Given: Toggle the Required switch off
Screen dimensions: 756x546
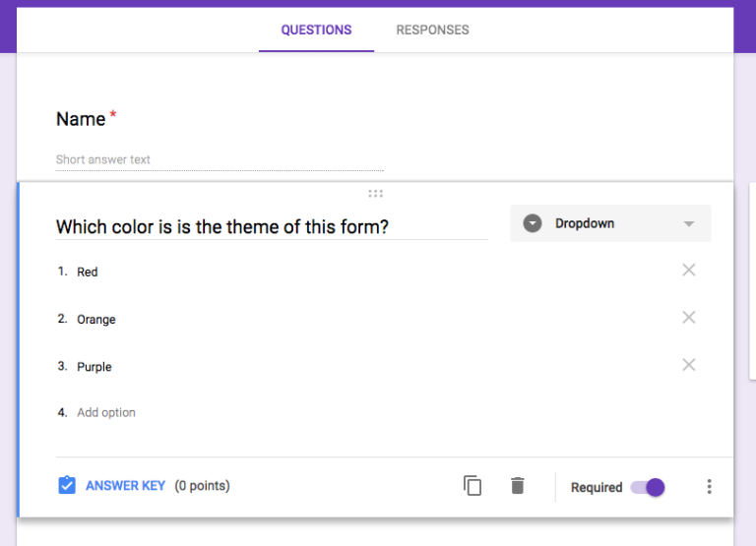Looking at the screenshot, I should click(648, 487).
